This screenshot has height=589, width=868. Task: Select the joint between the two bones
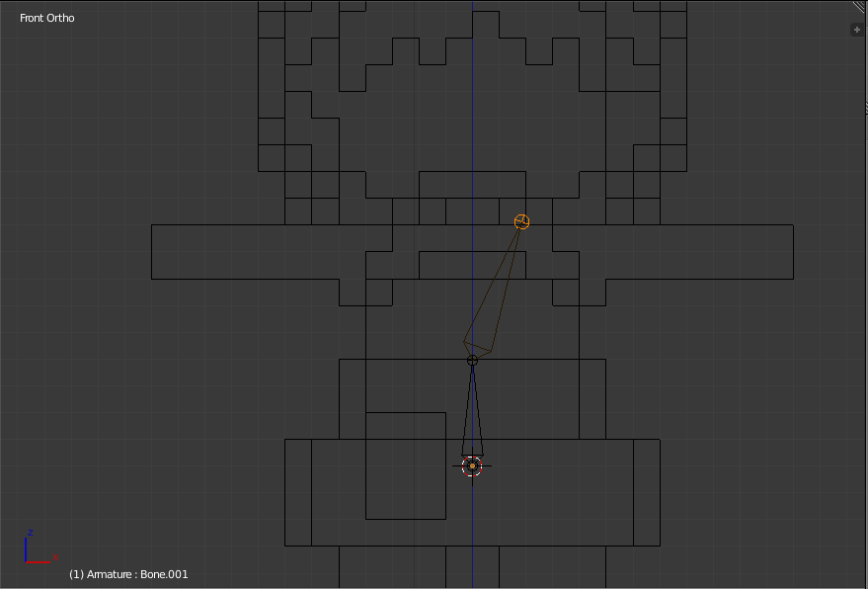pyautogui.click(x=472, y=361)
